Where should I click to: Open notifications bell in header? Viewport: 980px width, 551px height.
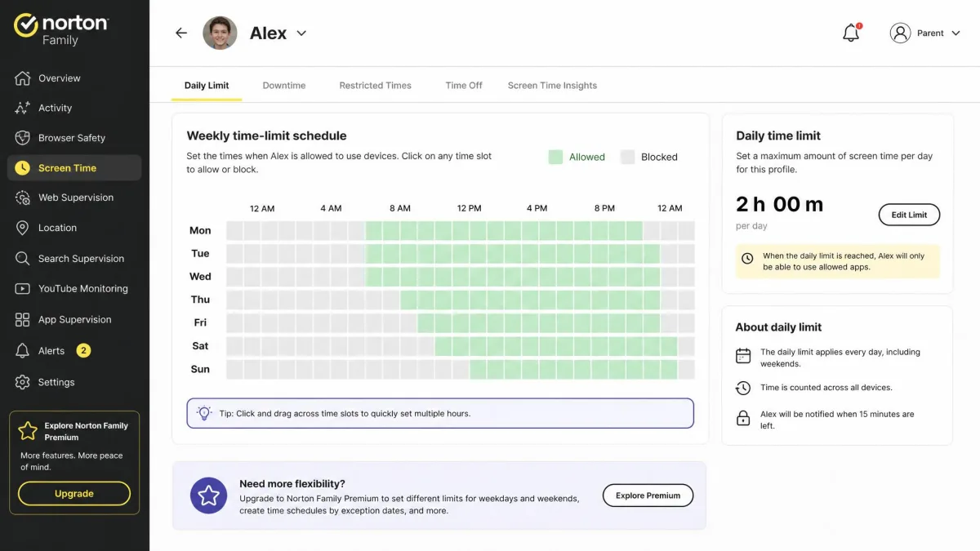[851, 33]
